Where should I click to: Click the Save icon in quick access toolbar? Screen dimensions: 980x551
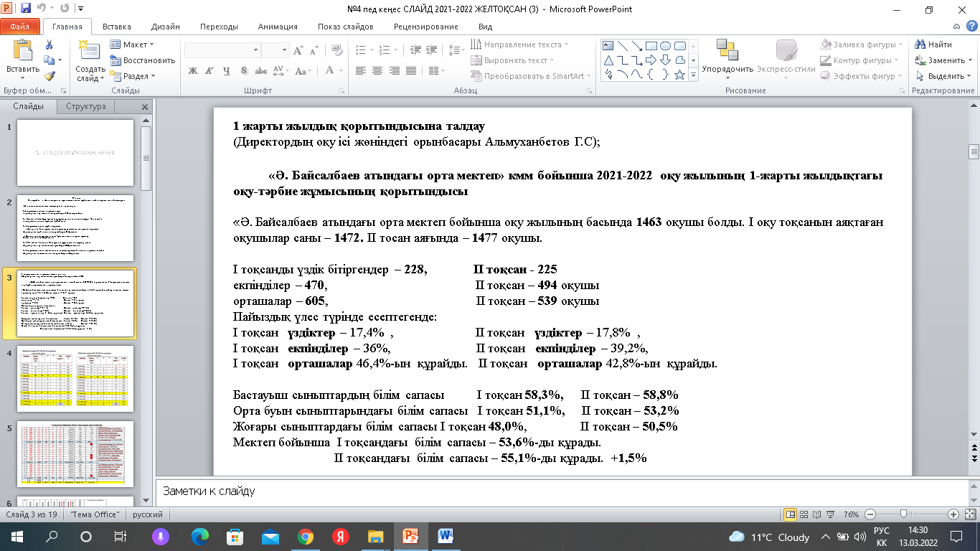tap(26, 9)
